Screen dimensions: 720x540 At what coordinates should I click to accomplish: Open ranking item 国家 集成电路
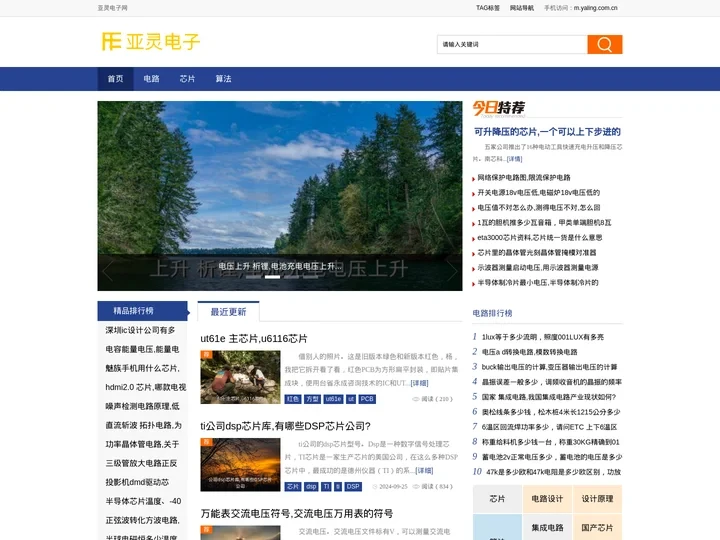[549, 397]
